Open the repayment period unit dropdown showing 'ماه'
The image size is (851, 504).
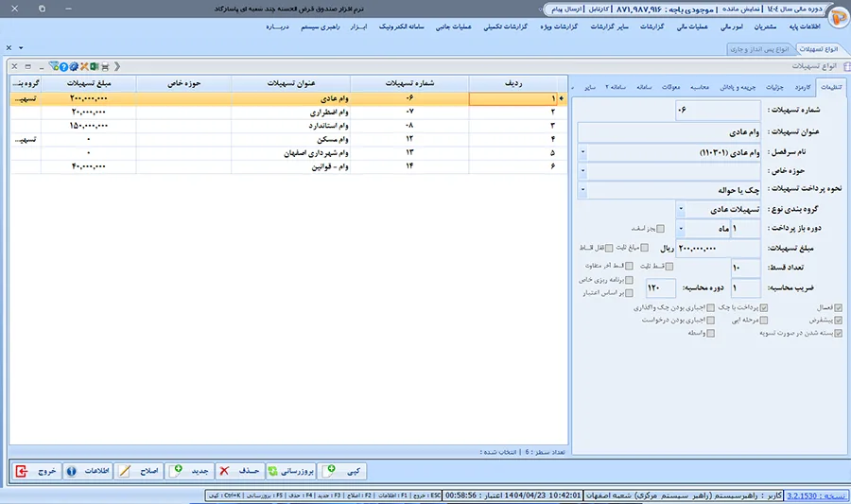[681, 229]
